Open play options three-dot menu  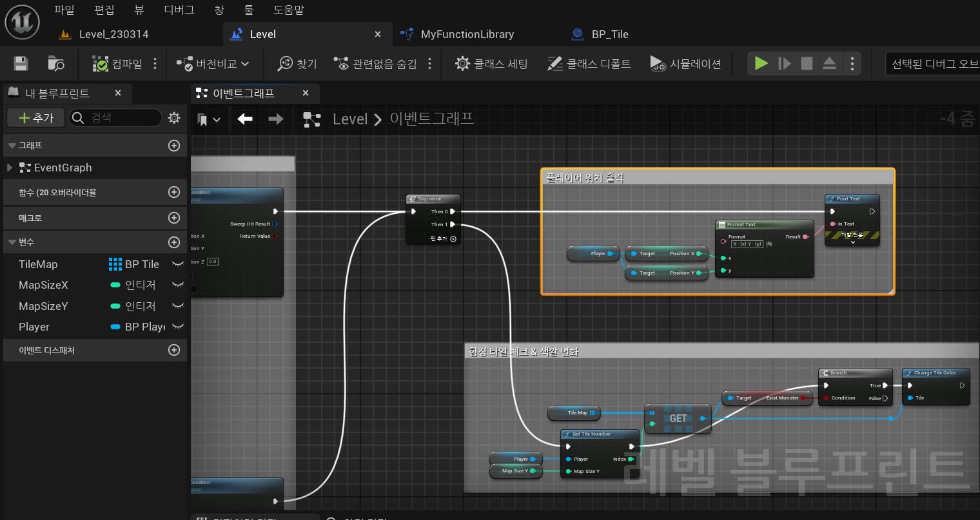click(852, 64)
